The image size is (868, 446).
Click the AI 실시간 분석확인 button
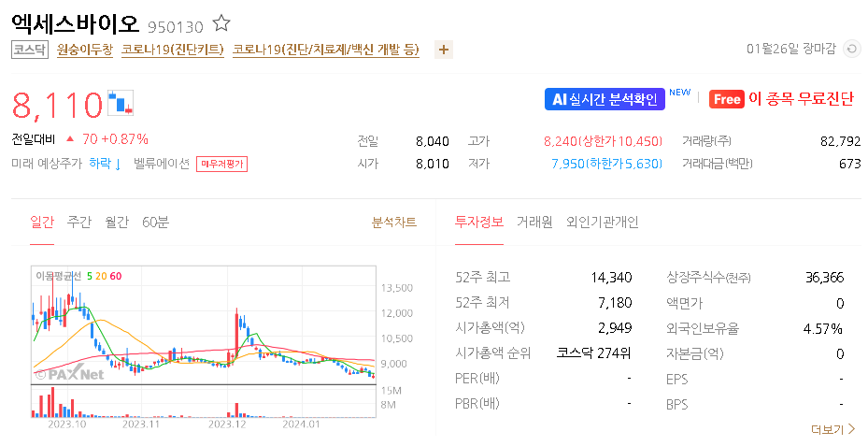(605, 99)
